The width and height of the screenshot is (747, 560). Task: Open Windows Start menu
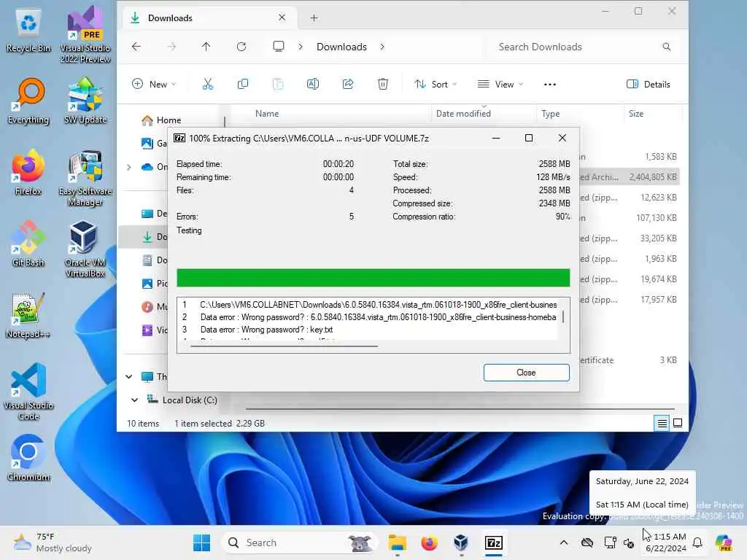point(201,542)
